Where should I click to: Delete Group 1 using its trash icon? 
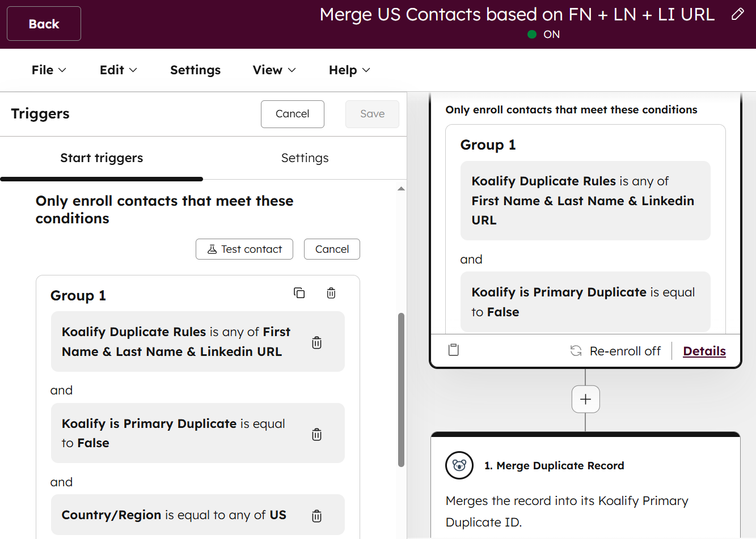click(x=331, y=293)
